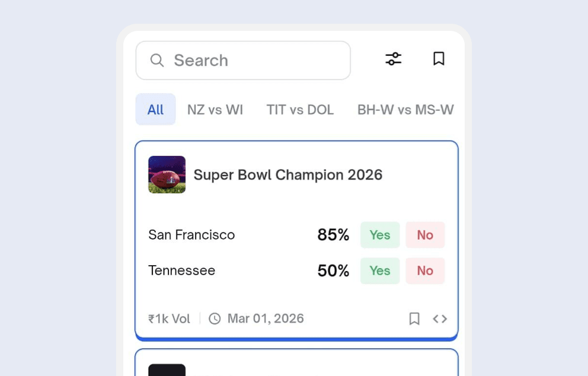
Task: Bookmark the Super Bowl Champion 2026 market
Action: (x=414, y=318)
